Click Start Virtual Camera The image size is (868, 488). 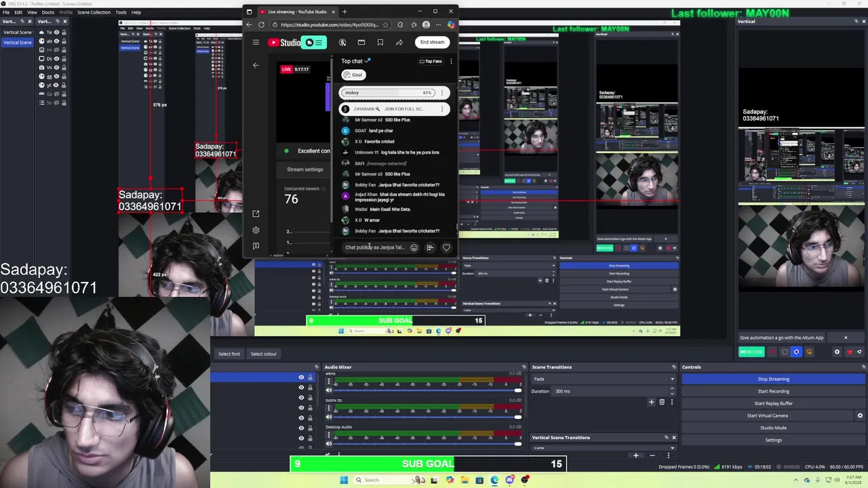click(768, 415)
